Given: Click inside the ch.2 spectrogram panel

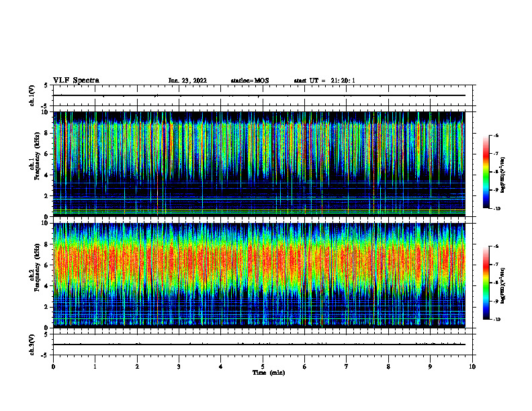Looking at the screenshot, I should point(259,275).
